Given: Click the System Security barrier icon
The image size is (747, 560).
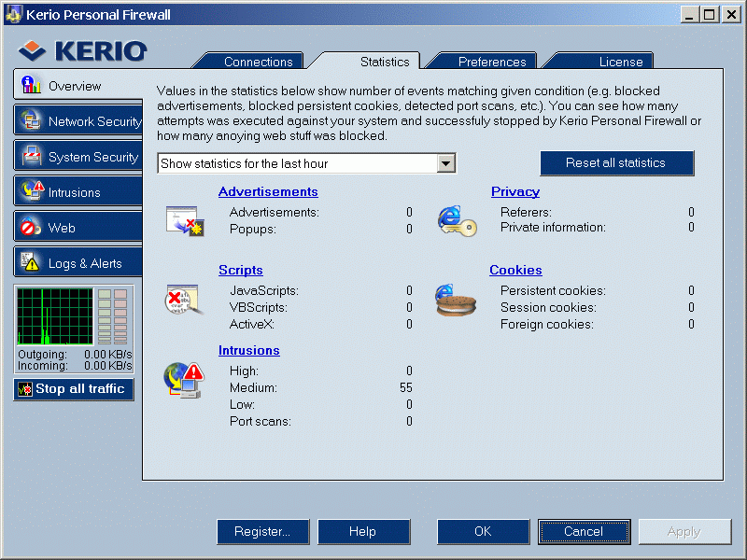Looking at the screenshot, I should [31, 156].
